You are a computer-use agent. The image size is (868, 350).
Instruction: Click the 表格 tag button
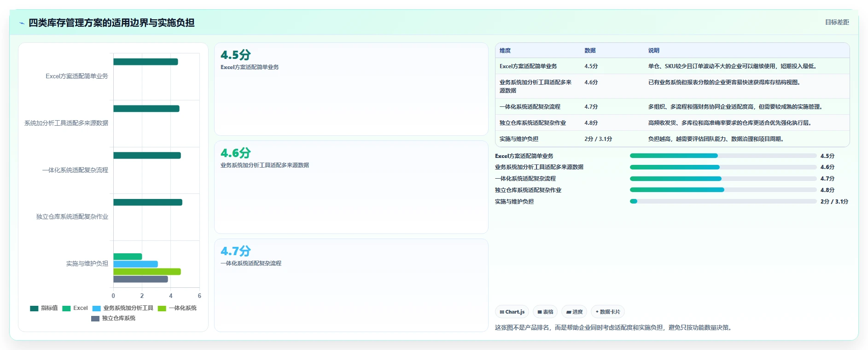(x=545, y=312)
